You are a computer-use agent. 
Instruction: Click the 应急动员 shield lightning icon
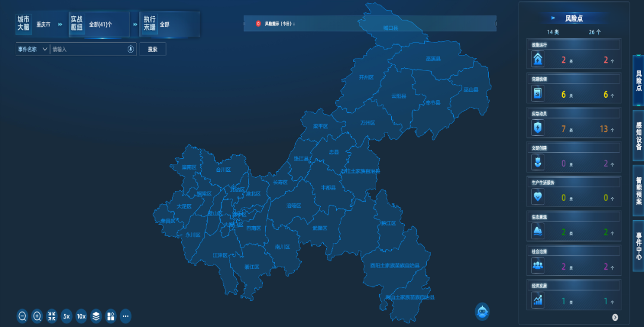click(538, 128)
